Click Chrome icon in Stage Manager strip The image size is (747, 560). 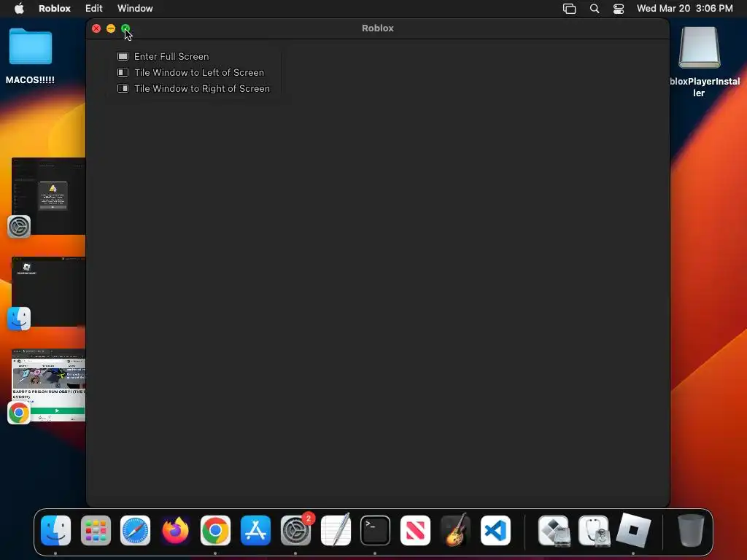19,413
